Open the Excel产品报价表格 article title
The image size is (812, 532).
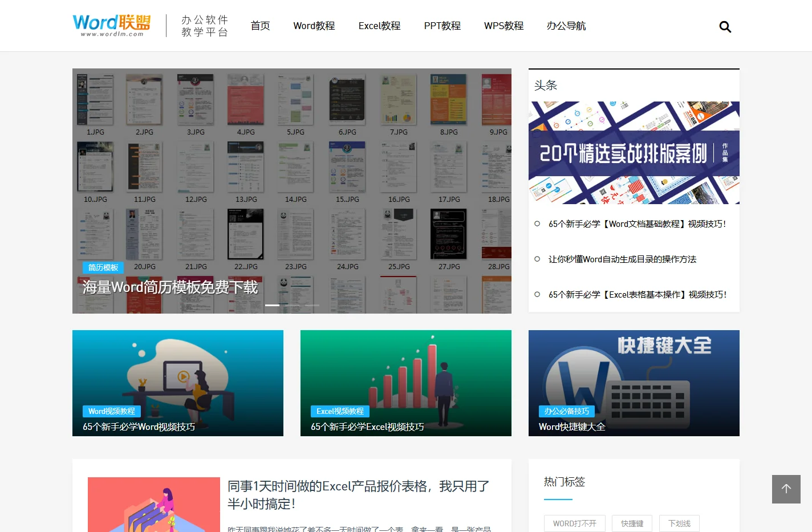[x=359, y=495]
